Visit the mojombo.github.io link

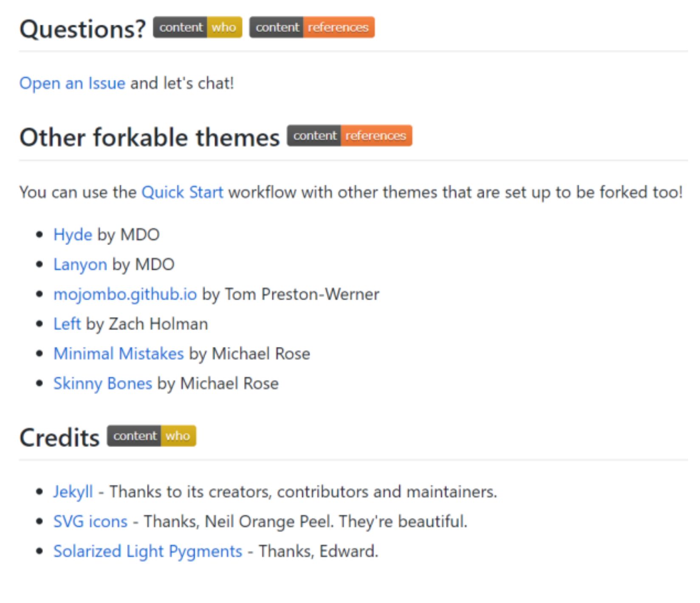click(x=125, y=294)
